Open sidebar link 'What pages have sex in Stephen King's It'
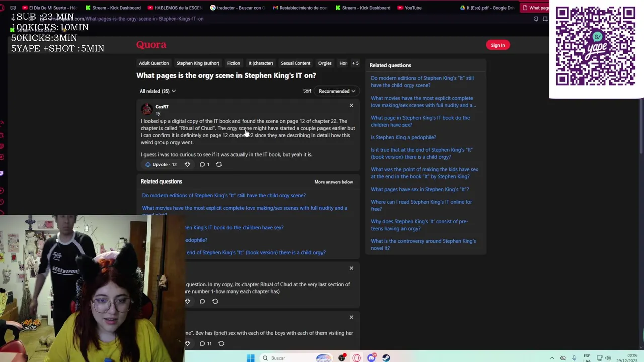644x362 pixels. click(x=420, y=190)
